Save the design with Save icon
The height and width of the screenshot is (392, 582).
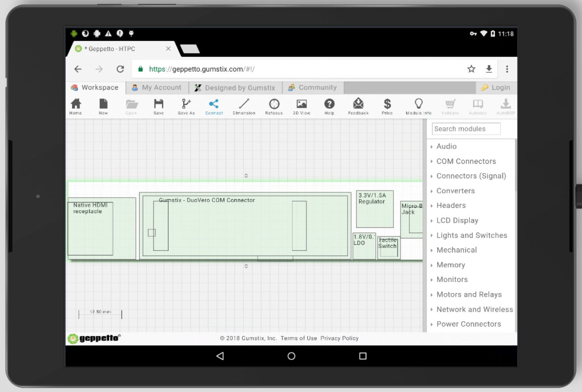coord(159,106)
